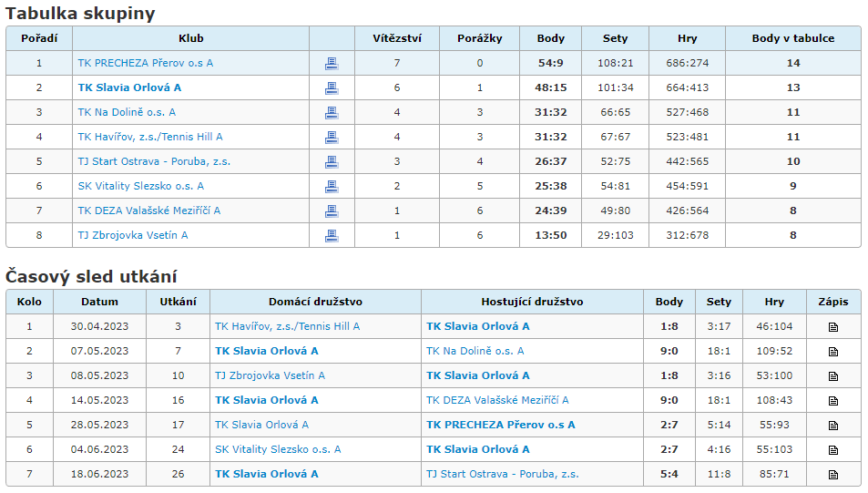This screenshot has width=868, height=493.
Task: Open match record icon for round 1 on 30.04.2023
Action: coord(833,327)
